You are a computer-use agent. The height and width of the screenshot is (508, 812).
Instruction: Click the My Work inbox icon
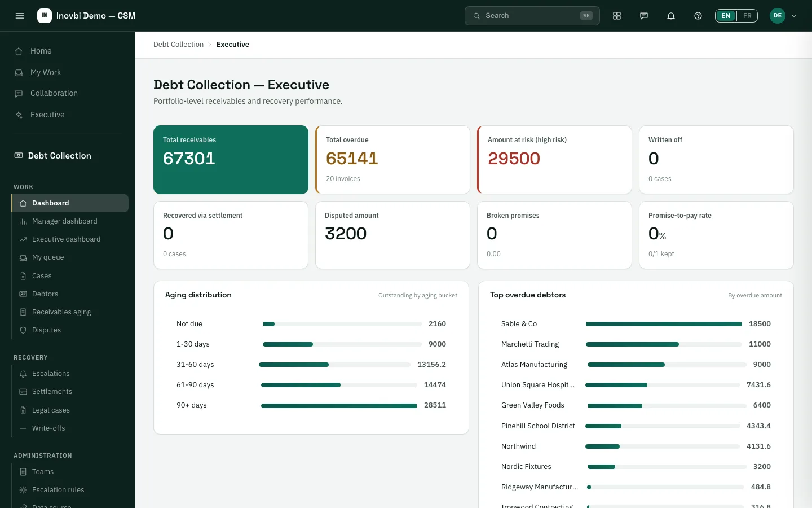coord(19,73)
